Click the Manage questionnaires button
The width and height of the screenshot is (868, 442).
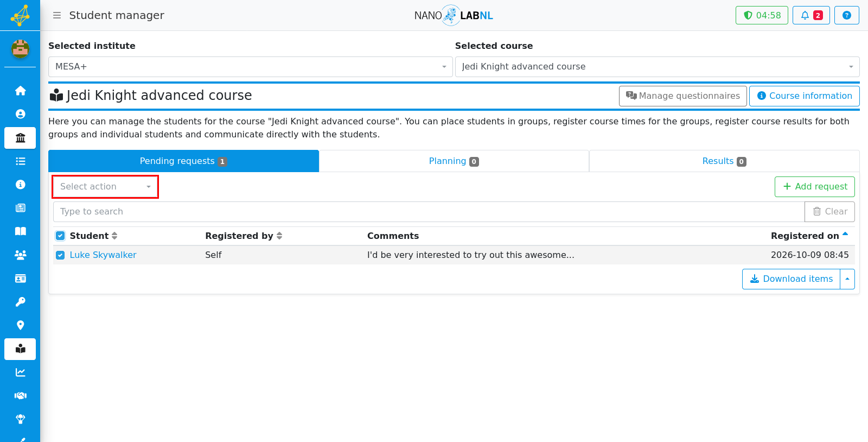click(x=683, y=96)
